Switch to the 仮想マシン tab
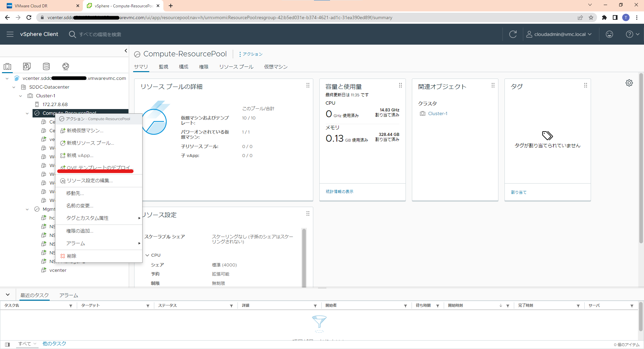The width and height of the screenshot is (644, 349). [x=276, y=67]
